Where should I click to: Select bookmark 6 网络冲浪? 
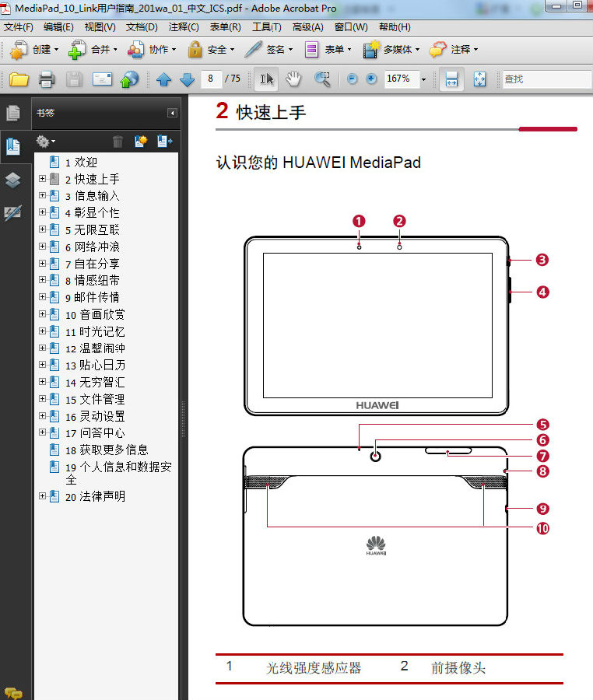click(x=92, y=247)
